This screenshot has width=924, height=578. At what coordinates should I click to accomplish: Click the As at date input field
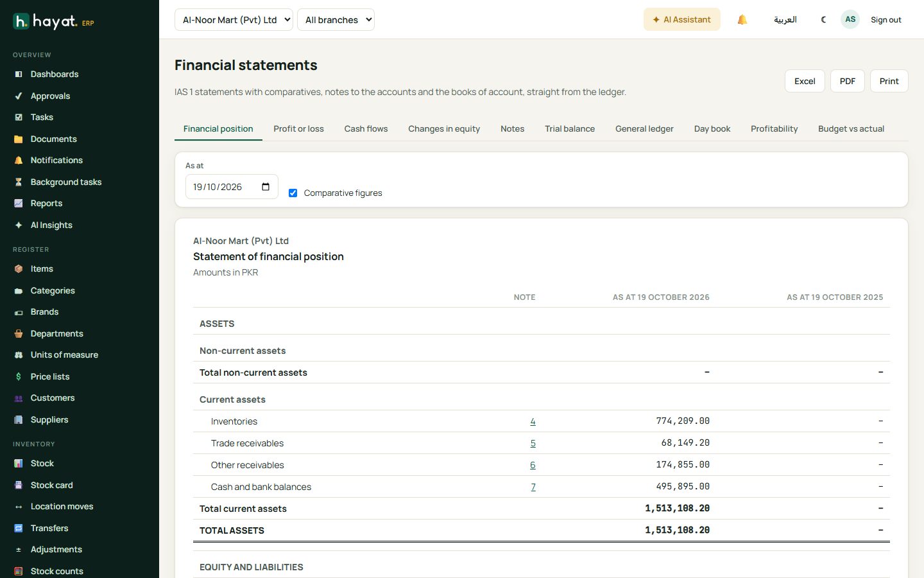pos(232,187)
